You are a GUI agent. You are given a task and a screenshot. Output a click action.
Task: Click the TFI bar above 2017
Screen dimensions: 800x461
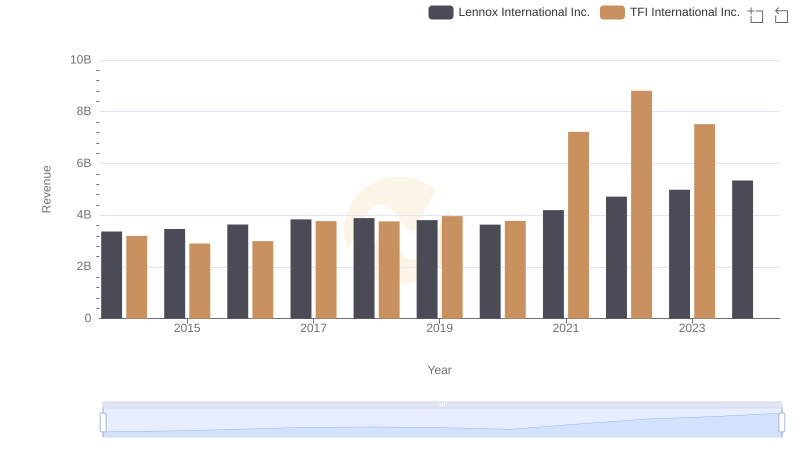326,270
